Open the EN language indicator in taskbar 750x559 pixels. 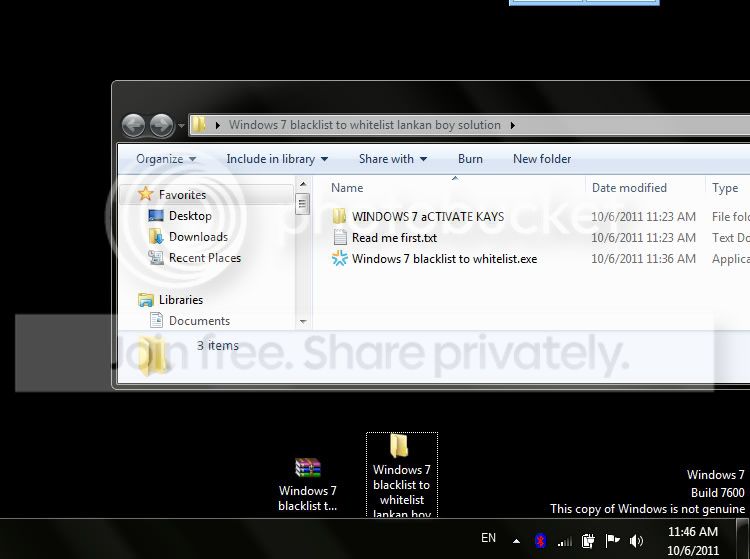pyautogui.click(x=488, y=538)
